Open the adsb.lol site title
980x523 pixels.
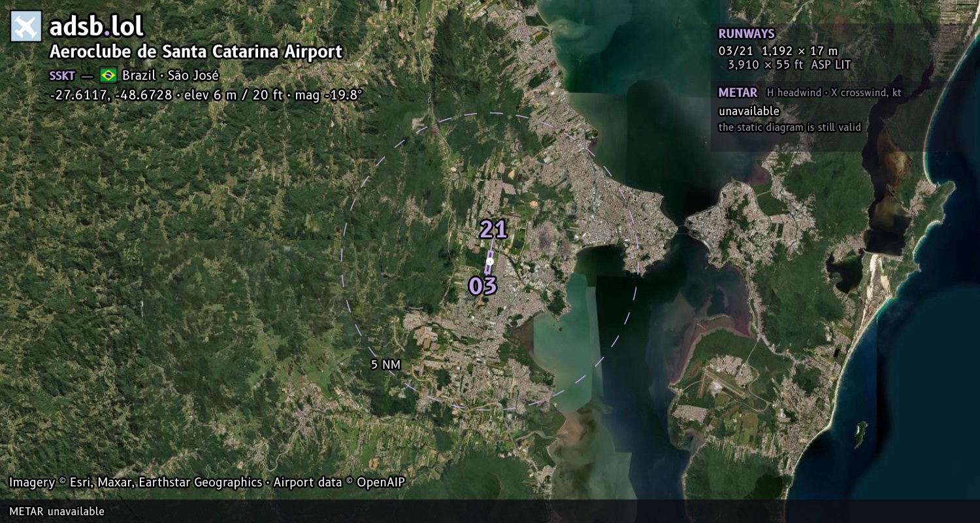pyautogui.click(x=97, y=27)
